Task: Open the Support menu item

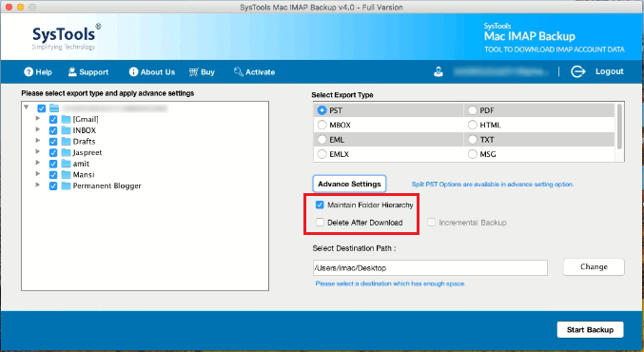Action: (x=88, y=72)
